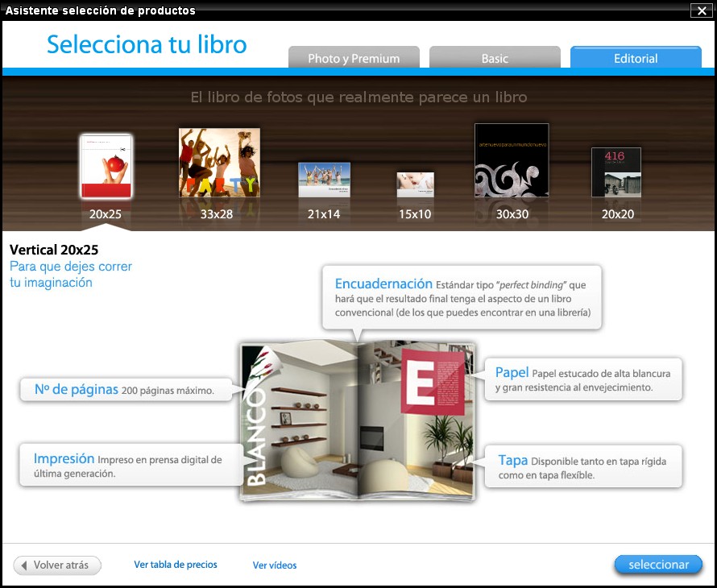
Task: Click the Volver atrás button
Action: 57,565
